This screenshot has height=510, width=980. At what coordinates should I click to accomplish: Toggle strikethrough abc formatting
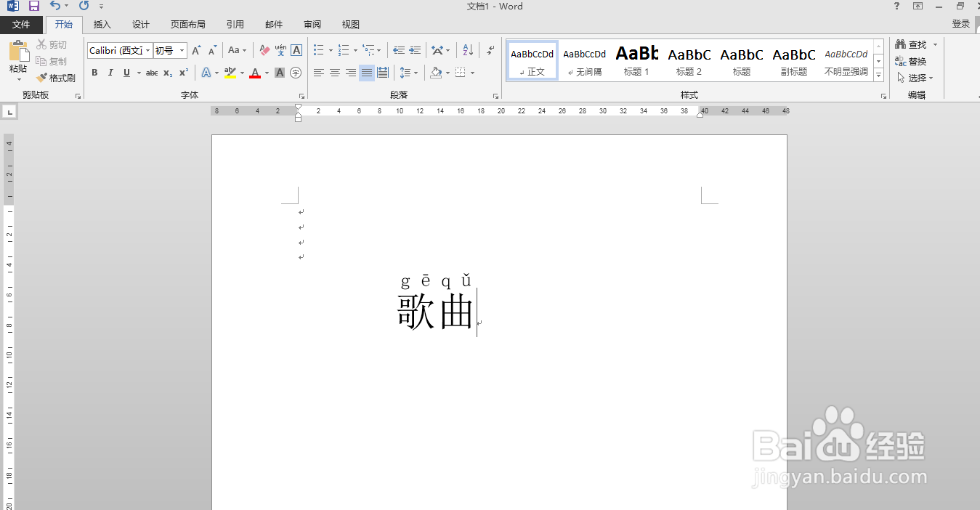click(152, 73)
